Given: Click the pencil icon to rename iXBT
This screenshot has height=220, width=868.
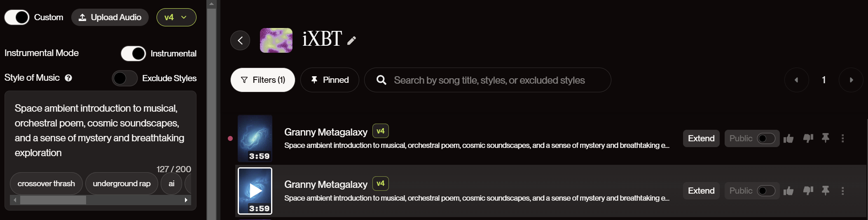Looking at the screenshot, I should click(351, 40).
